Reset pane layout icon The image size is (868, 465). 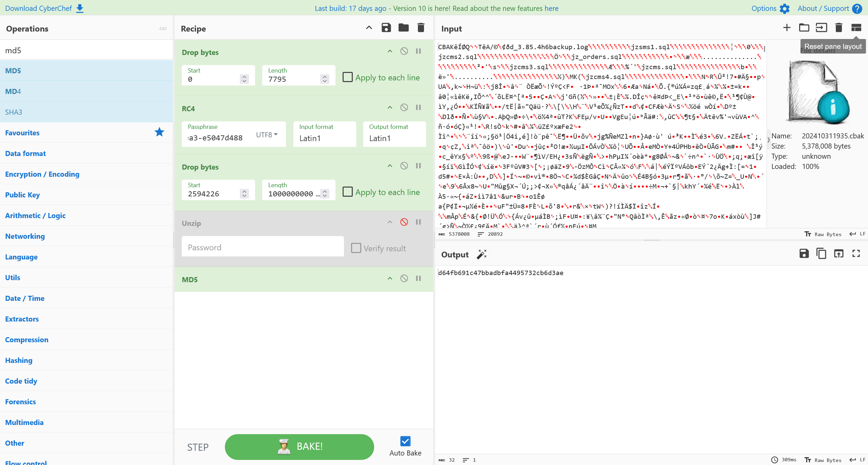click(856, 28)
